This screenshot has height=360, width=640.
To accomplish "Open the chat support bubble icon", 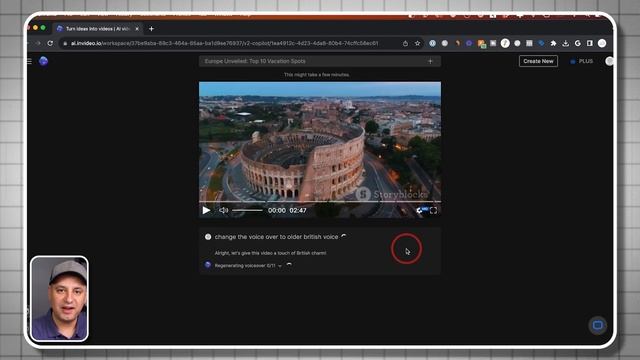I will [598, 325].
